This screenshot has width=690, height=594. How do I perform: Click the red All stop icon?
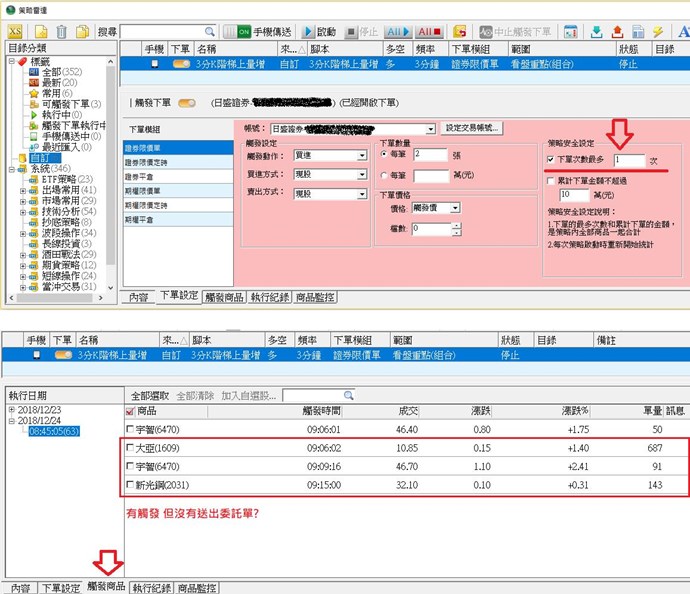431,32
